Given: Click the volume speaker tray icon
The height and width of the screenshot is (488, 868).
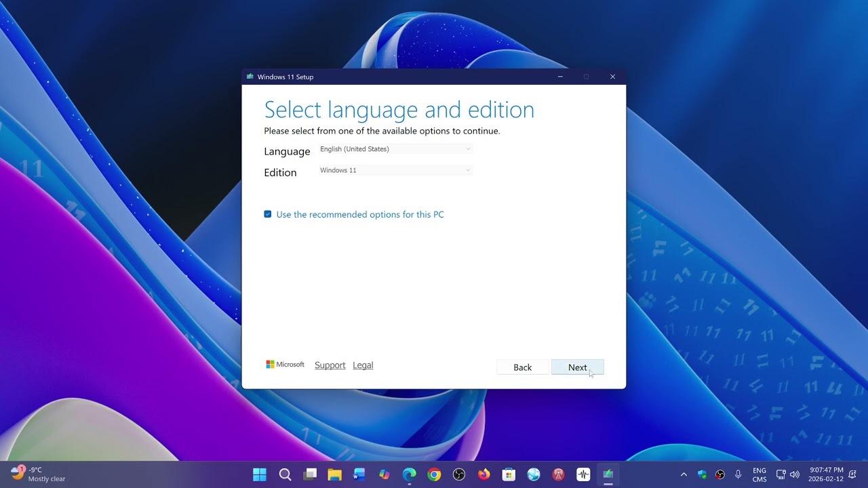Looking at the screenshot, I should (795, 474).
